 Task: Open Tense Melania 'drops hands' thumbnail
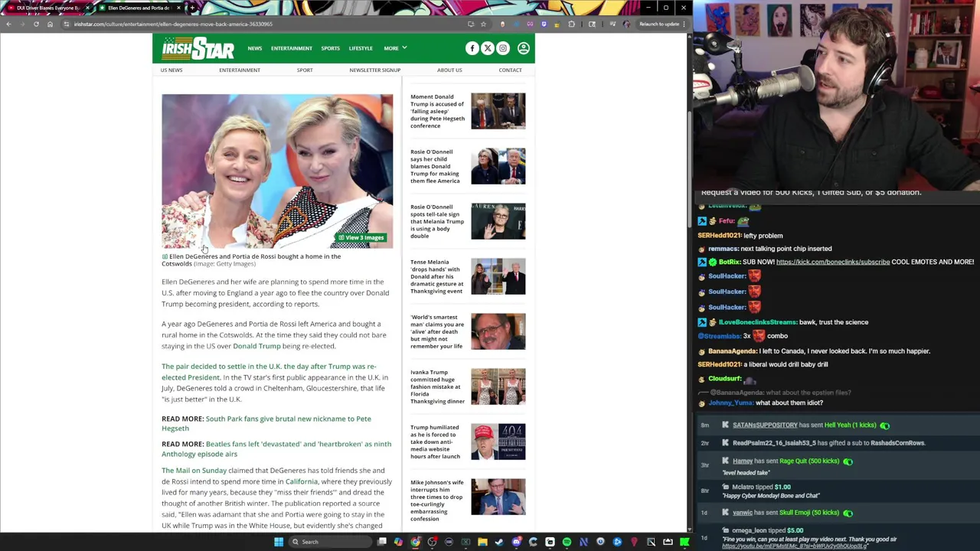point(498,276)
